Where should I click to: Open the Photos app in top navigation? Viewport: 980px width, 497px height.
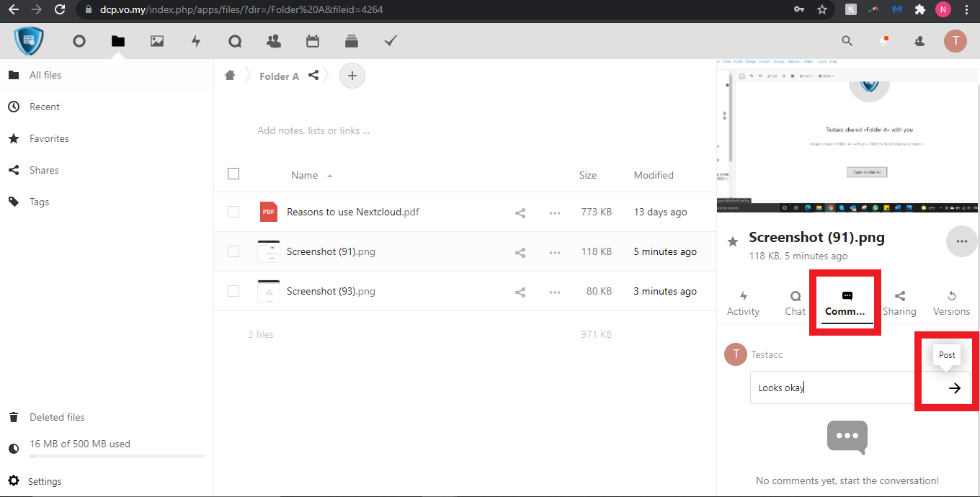click(157, 42)
